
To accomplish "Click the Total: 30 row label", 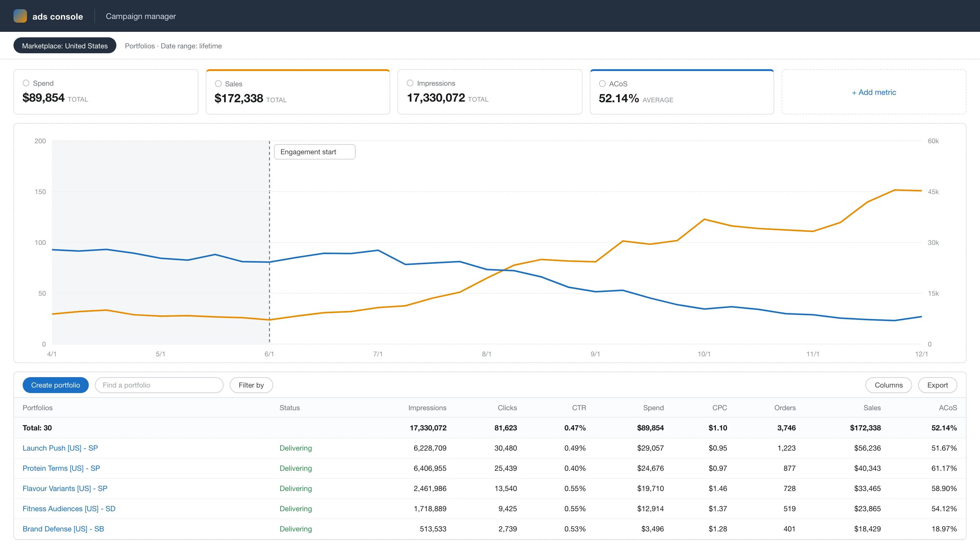I will coord(37,428).
